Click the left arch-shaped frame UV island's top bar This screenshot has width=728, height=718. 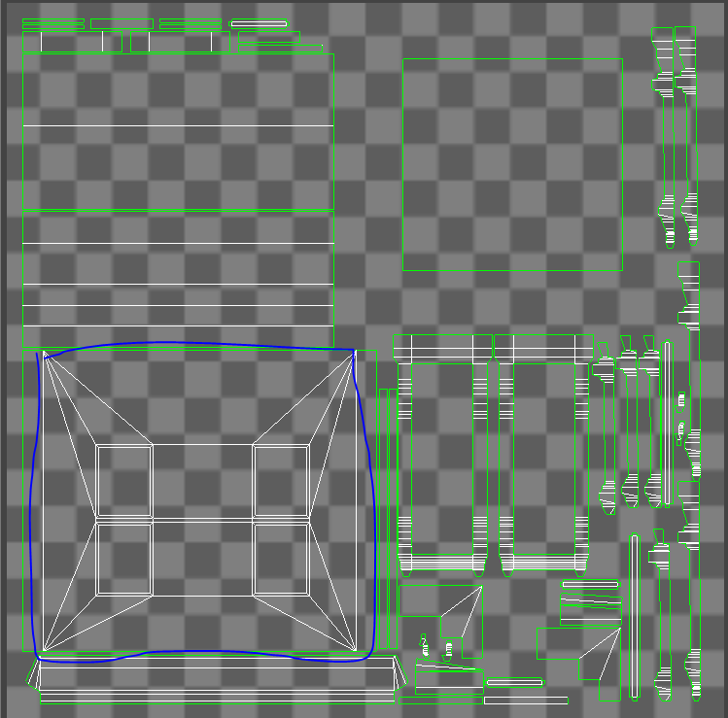coord(442,347)
